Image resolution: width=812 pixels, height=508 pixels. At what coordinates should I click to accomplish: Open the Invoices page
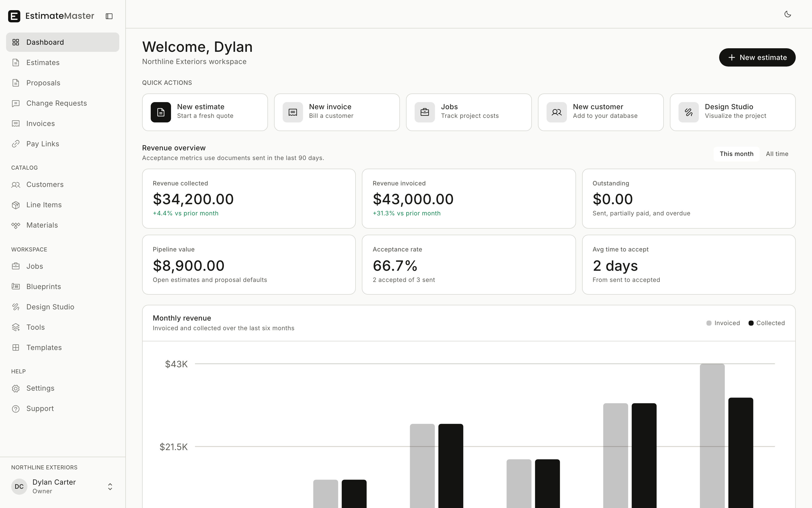(63, 124)
